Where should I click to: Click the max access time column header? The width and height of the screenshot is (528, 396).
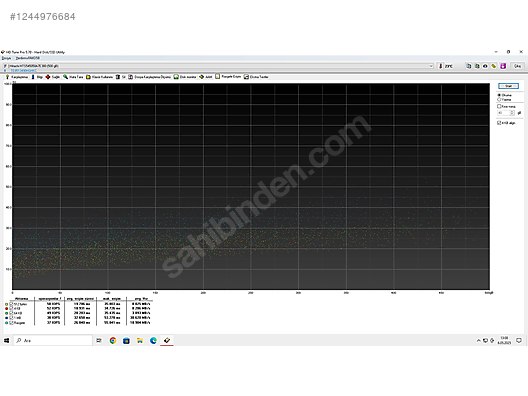111,299
